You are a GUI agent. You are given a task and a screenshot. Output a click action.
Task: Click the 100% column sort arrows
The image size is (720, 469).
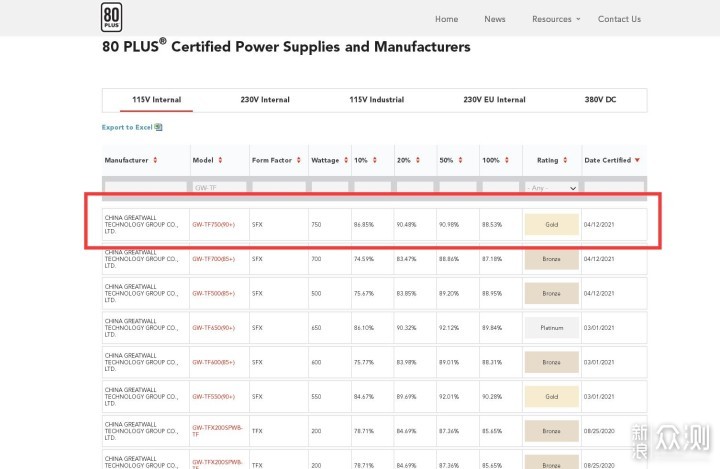tap(507, 160)
